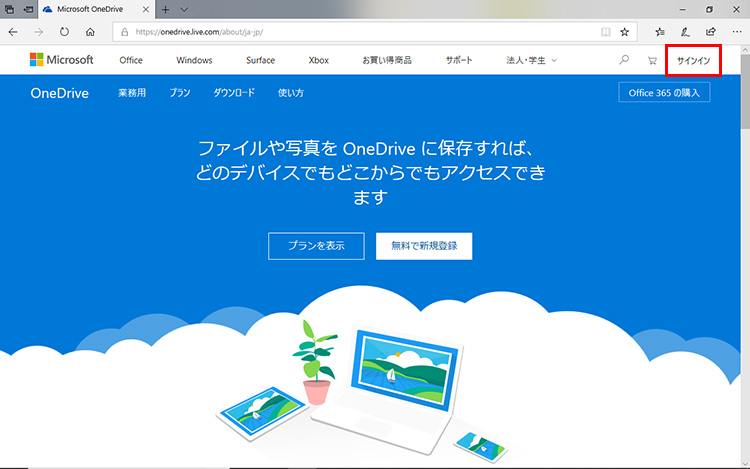Click the share icon in the browser toolbar

click(711, 32)
